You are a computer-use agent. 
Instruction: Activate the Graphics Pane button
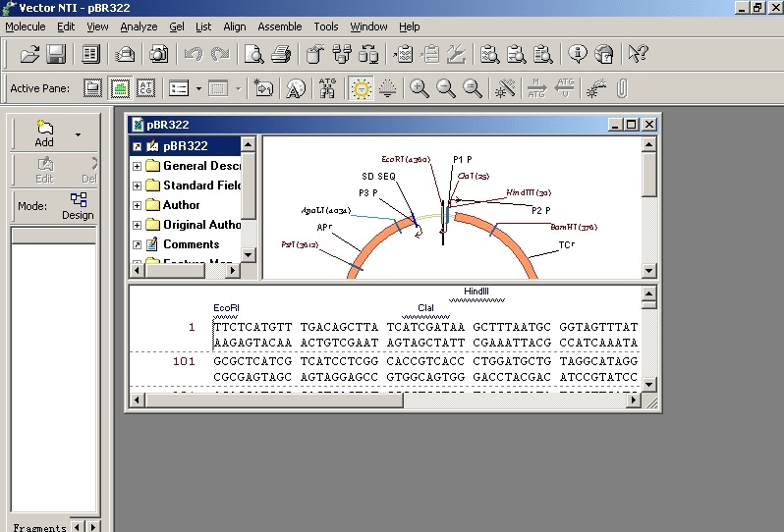coord(120,88)
